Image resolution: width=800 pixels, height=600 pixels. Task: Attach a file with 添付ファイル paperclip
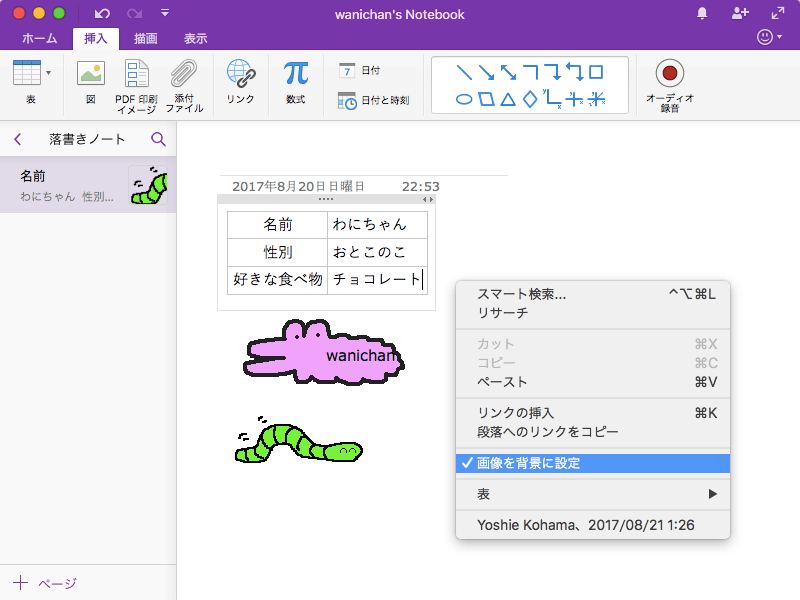(x=184, y=87)
